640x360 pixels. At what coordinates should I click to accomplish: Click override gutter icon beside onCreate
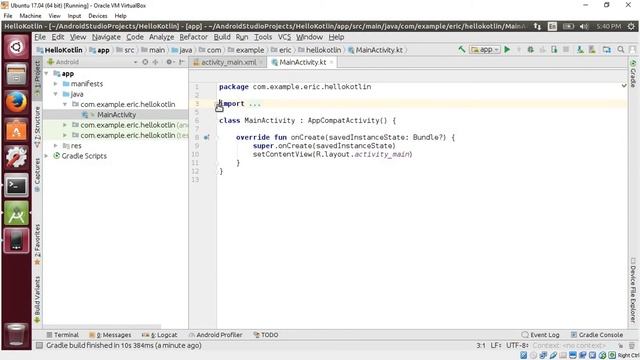(207, 137)
